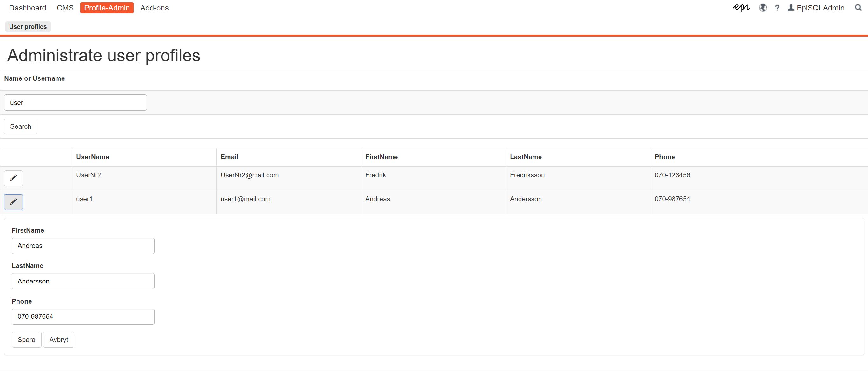Click the LastName field containing Andersson
Image resolution: width=868 pixels, height=389 pixels.
coord(83,281)
